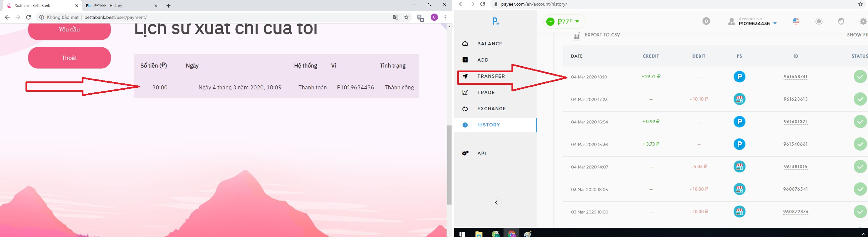The image size is (868, 237).
Task: Click shop PS icon for -10.10 row
Action: coord(739,99)
